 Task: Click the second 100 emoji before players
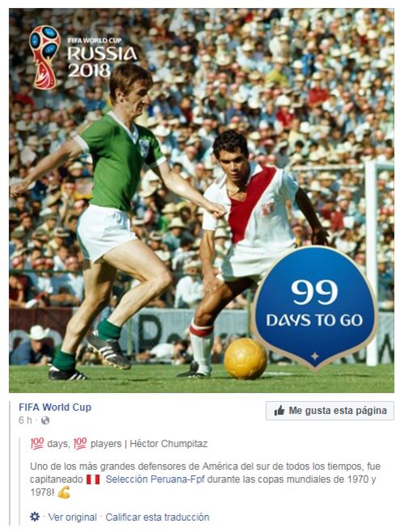pyautogui.click(x=80, y=443)
